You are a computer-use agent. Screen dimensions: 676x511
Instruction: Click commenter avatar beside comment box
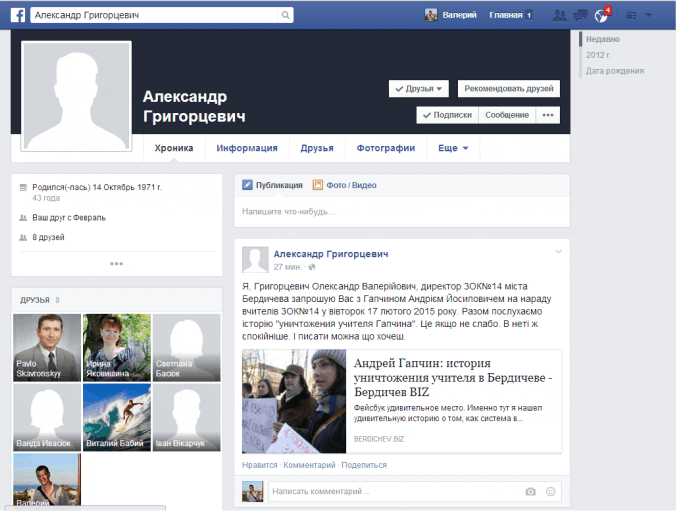[x=253, y=491]
